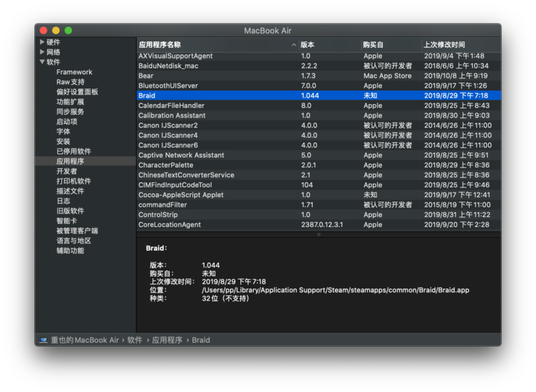This screenshot has width=536, height=392.
Task: Click 软件 in the path bar
Action: tap(135, 340)
